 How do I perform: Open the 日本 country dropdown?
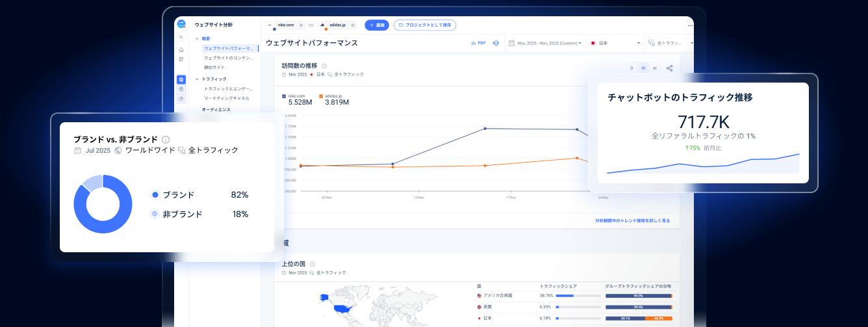(615, 43)
